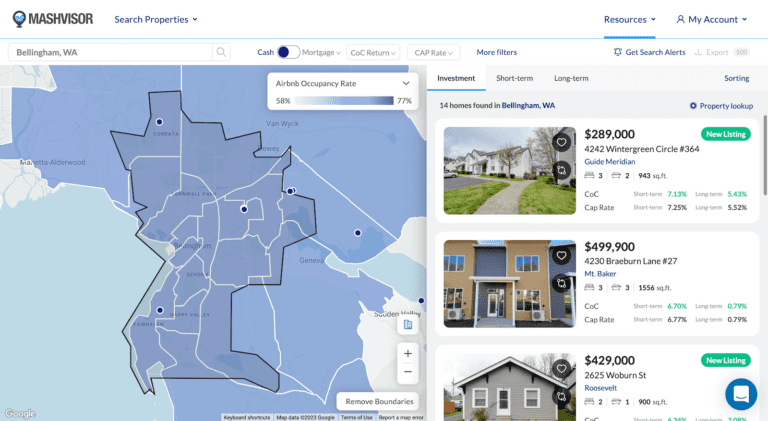Toggle the Cash/Mortgage switch
Image resolution: width=768 pixels, height=421 pixels.
click(288, 52)
